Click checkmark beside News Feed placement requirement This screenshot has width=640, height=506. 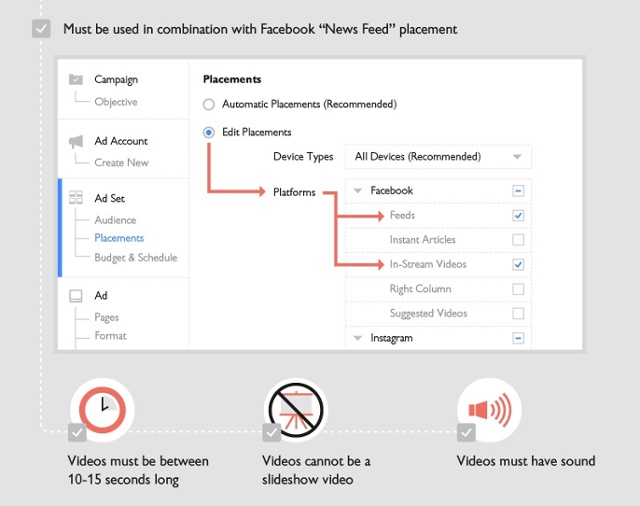(x=41, y=29)
